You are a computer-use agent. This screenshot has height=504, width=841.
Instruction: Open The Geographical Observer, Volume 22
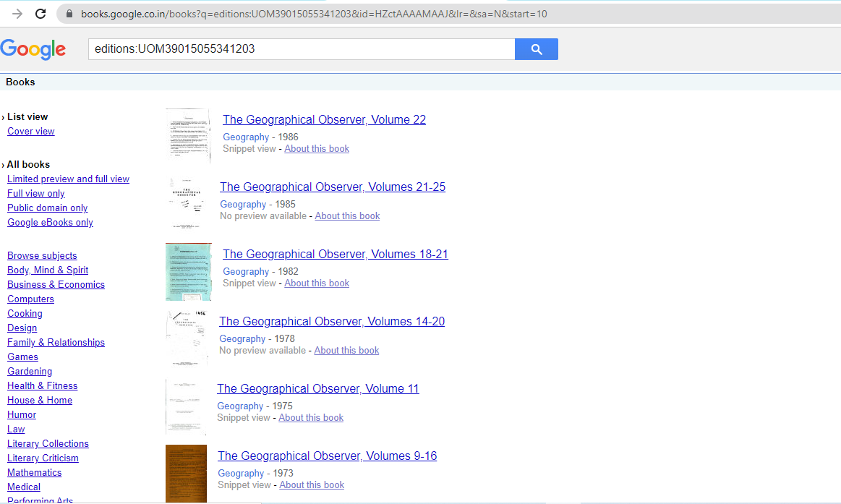pos(325,119)
